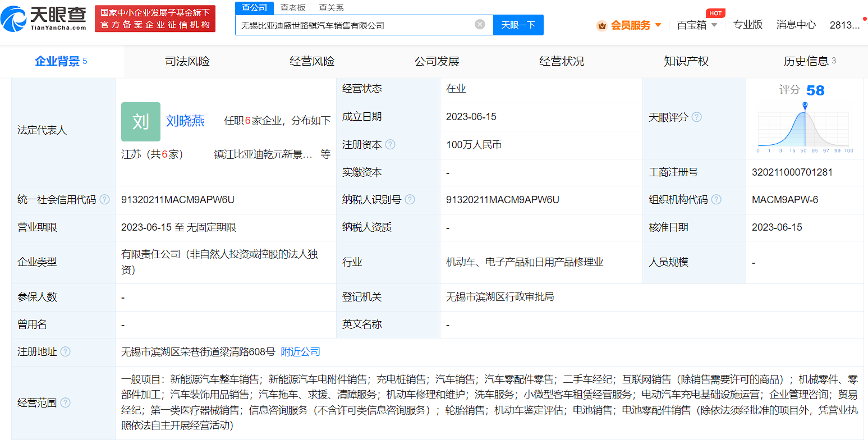
Task: Click registered capital 100万人民币
Action: tap(474, 144)
